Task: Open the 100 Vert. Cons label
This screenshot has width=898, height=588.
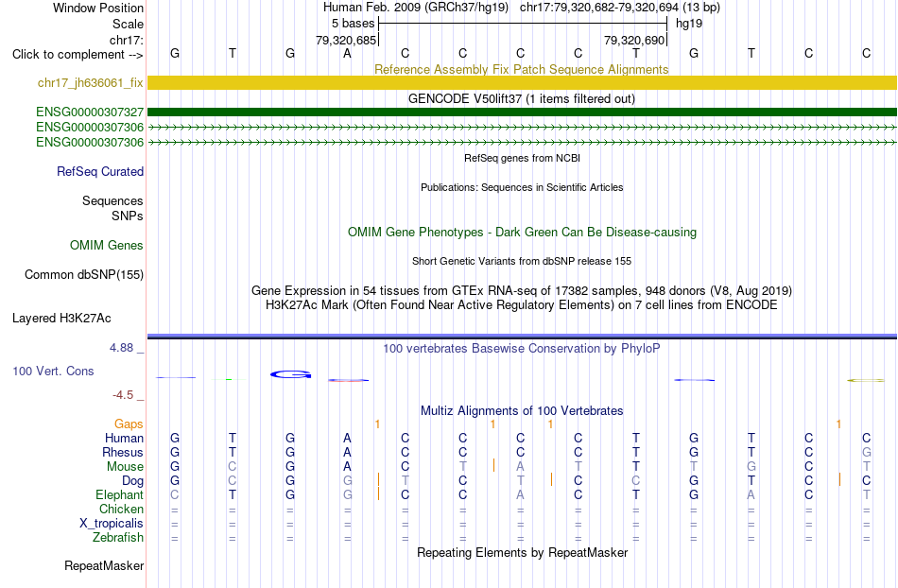Action: point(53,371)
